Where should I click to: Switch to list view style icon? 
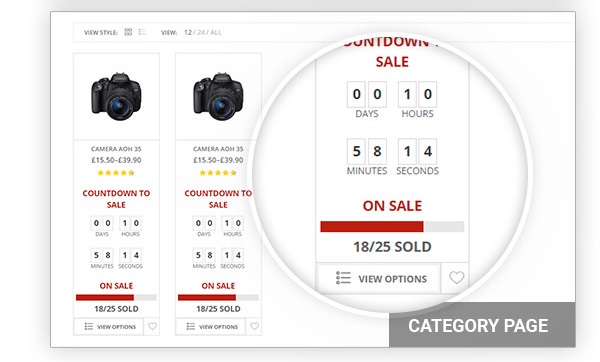coord(142,32)
